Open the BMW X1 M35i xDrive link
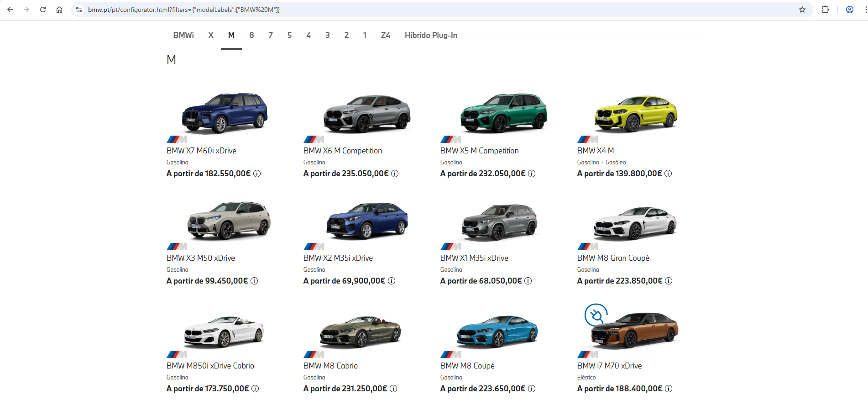868x400 pixels. click(474, 258)
